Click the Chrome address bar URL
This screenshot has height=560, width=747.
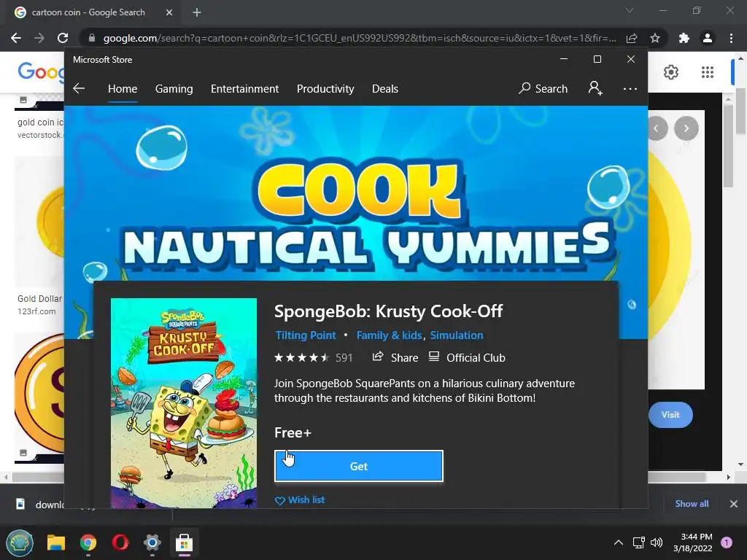pos(360,38)
